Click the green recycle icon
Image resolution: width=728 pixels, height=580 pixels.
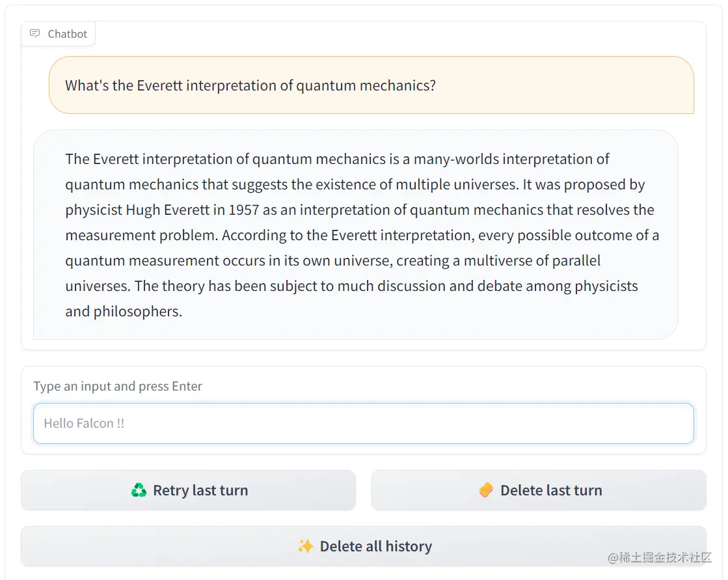point(139,490)
